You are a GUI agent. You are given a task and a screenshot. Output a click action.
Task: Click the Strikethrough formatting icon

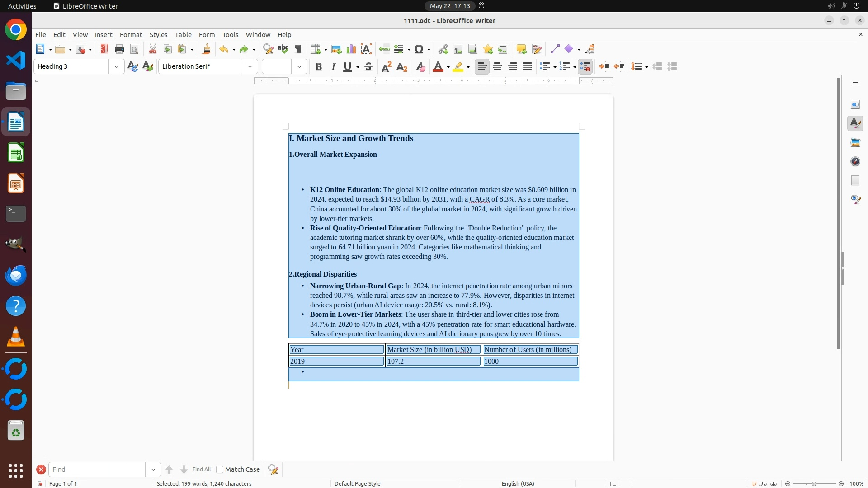[368, 67]
